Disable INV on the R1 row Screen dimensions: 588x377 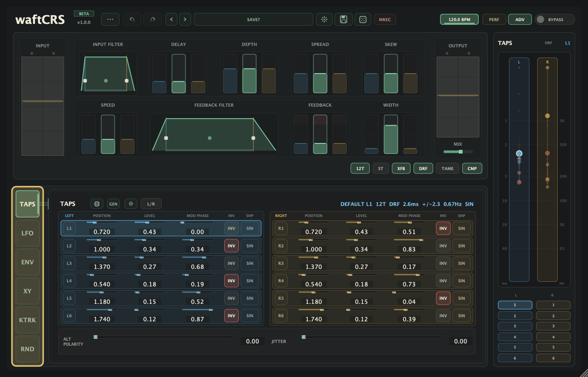click(x=443, y=228)
